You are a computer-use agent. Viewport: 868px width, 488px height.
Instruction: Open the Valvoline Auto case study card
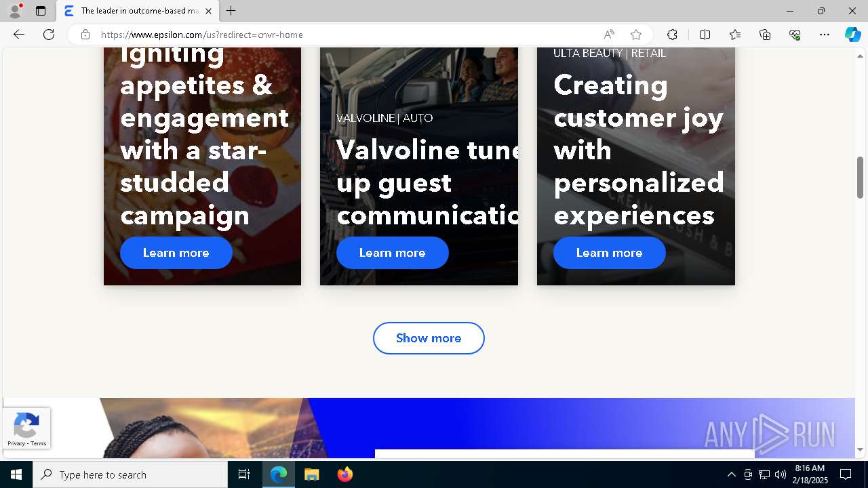point(419,166)
